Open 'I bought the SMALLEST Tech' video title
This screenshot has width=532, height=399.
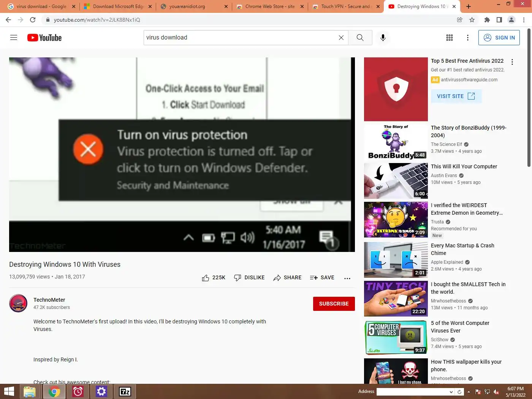(468, 288)
